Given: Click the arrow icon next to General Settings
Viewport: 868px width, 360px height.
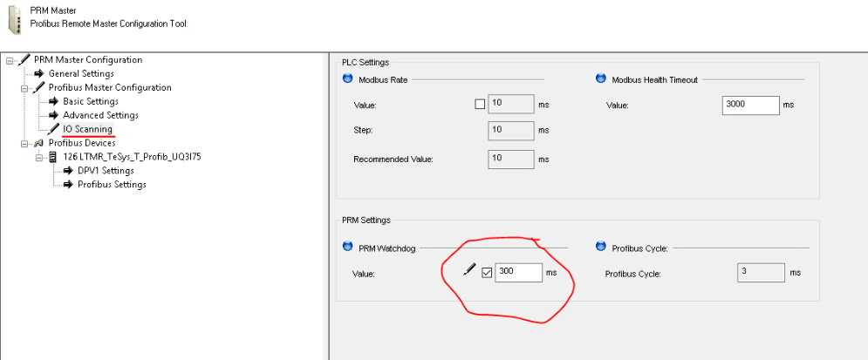Looking at the screenshot, I should [x=38, y=73].
